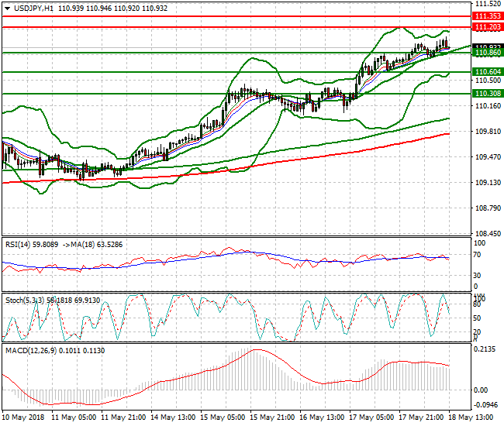Click the 17 May 05:00 time axis label
The image size is (504, 426).
coord(371,417)
